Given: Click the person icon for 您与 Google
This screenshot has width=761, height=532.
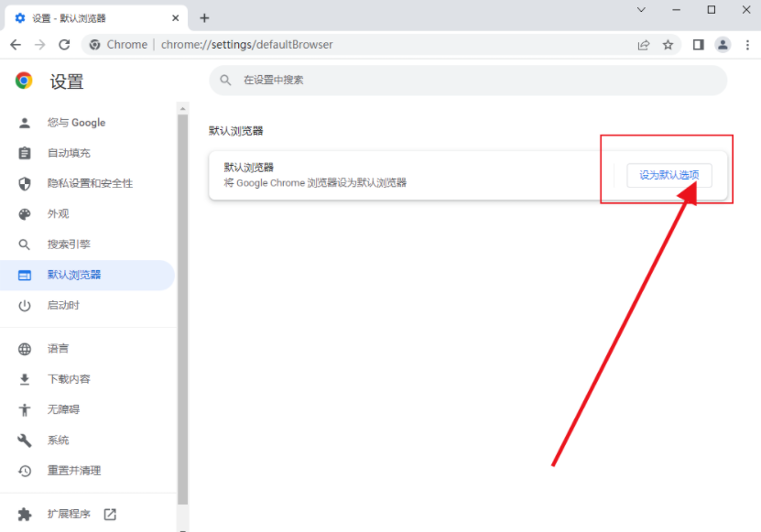Looking at the screenshot, I should pos(24,123).
